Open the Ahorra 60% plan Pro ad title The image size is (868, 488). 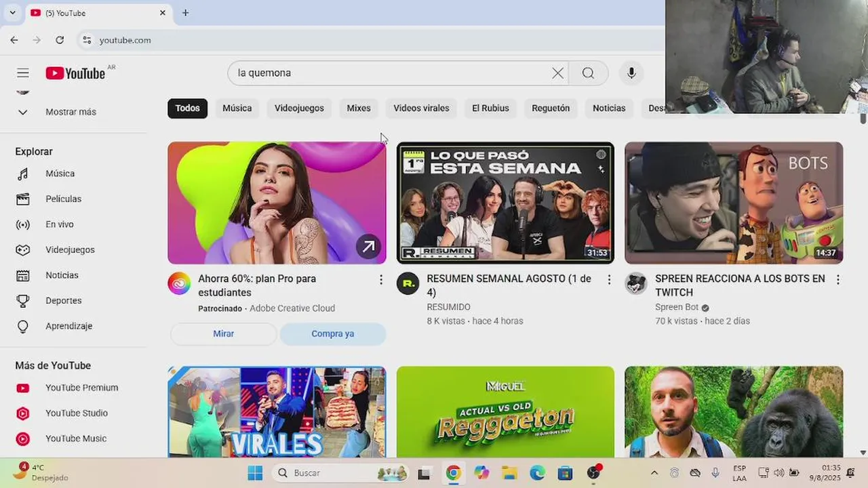coord(257,285)
